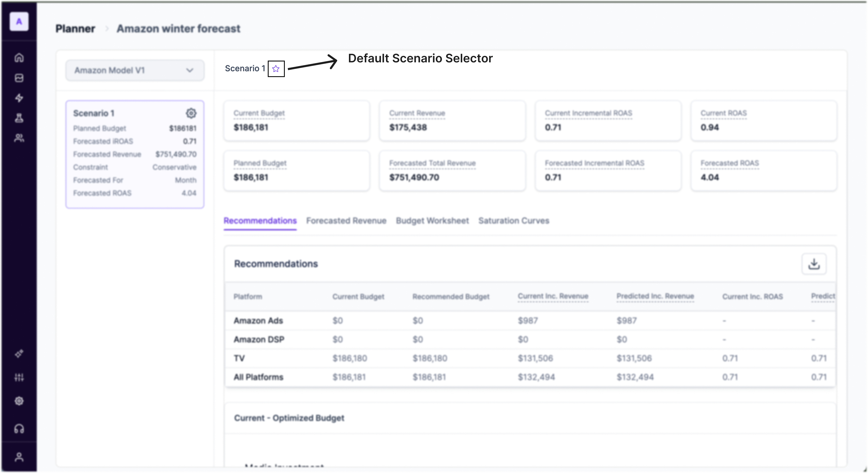The height and width of the screenshot is (473, 868).
Task: Open the headset support icon
Action: pos(19,429)
